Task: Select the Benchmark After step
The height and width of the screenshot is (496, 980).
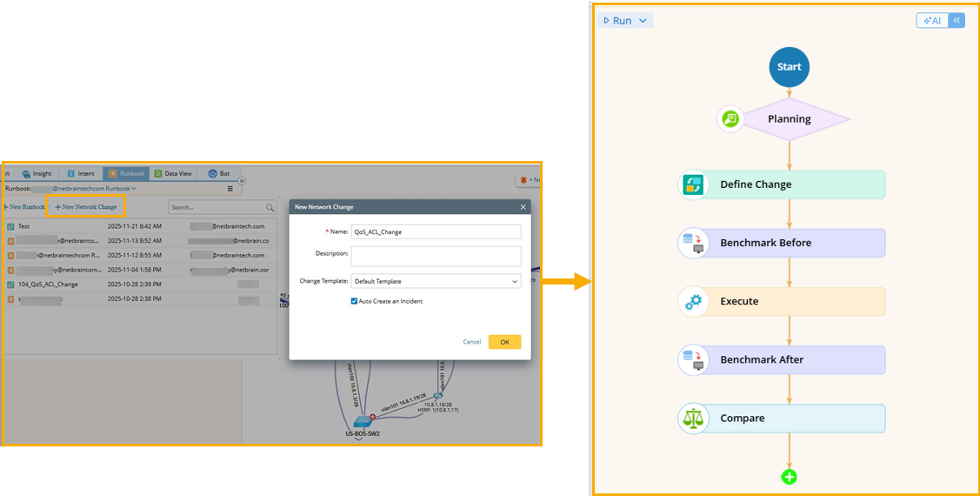Action: (x=789, y=359)
